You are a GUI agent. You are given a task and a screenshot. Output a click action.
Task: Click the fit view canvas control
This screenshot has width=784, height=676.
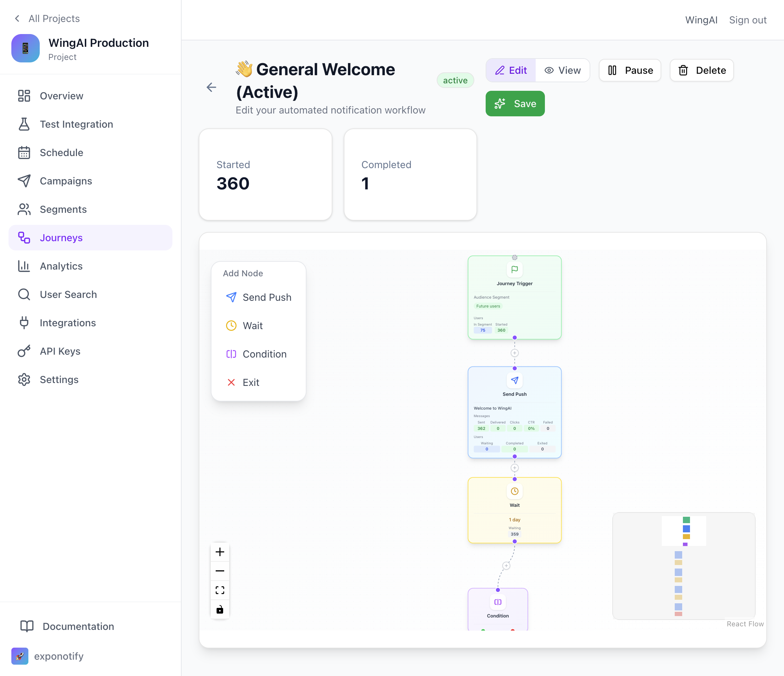[x=220, y=590]
